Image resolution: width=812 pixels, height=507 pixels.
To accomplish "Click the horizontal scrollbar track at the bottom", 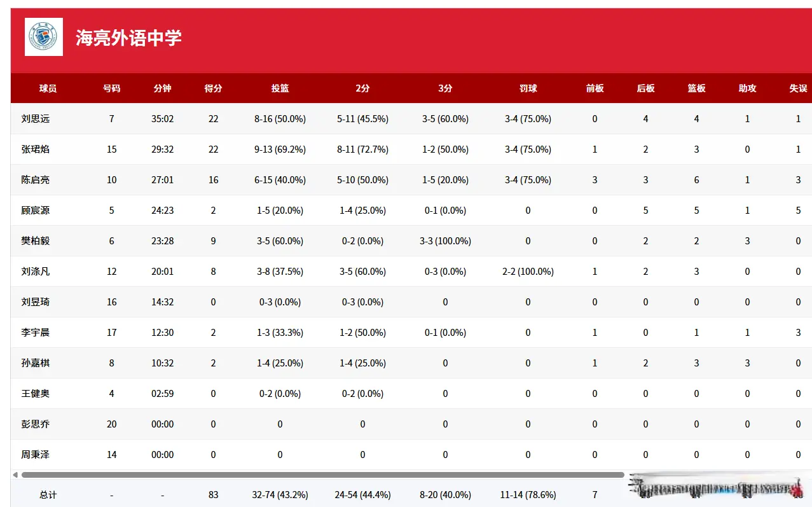I will pos(318,475).
